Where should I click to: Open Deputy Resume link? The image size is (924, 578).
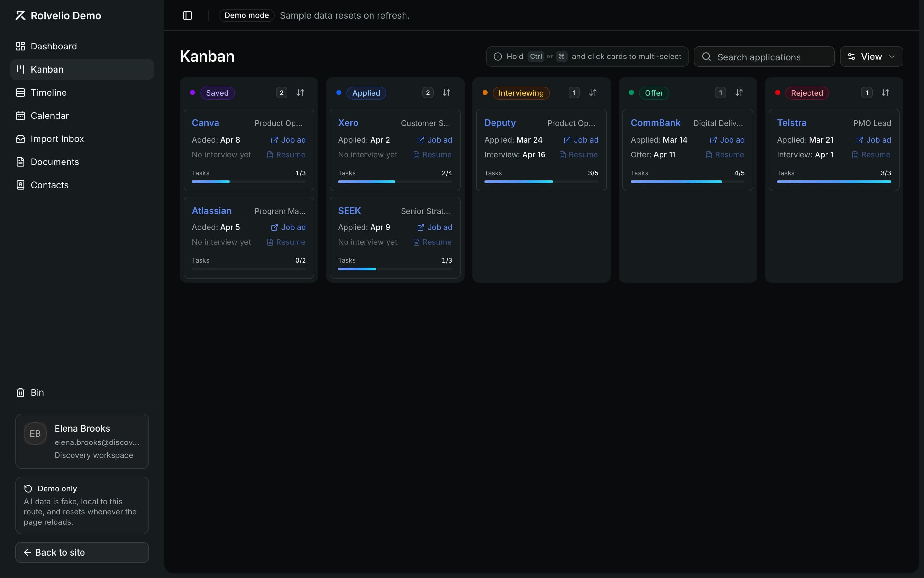tap(578, 155)
